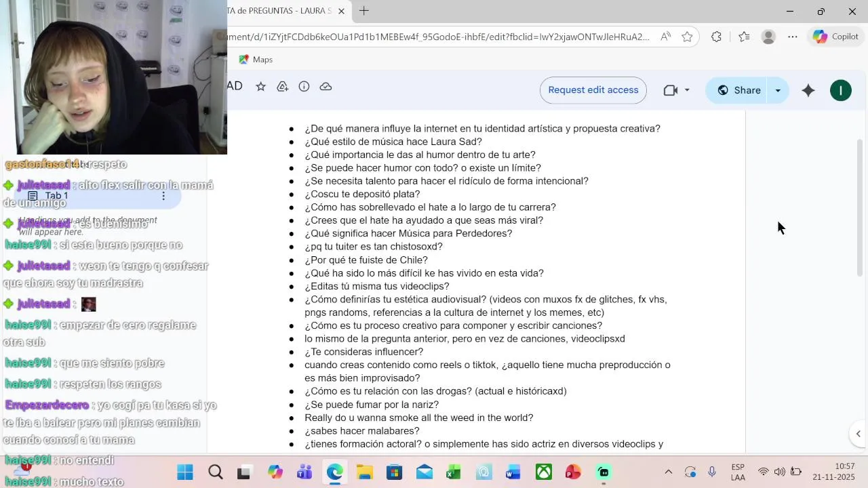The image size is (868, 488).
Task: Close the PREGUNTAS - LAURA tab
Action: point(341,11)
